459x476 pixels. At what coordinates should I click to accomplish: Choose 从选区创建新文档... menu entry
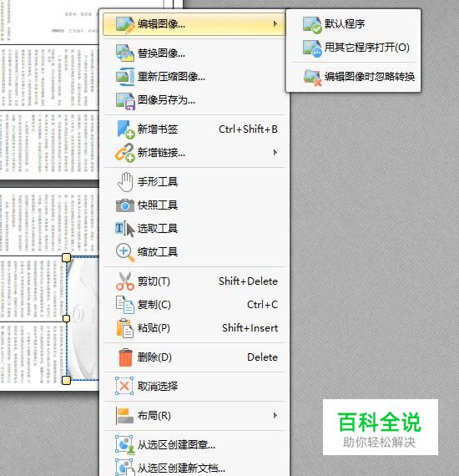point(194,468)
